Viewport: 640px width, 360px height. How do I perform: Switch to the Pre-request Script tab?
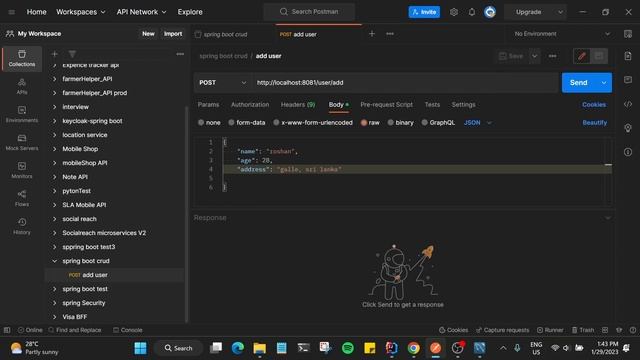coord(386,104)
